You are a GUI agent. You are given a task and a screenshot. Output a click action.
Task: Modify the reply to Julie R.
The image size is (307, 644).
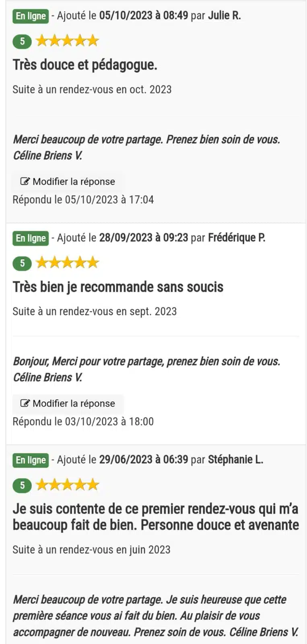tap(68, 182)
